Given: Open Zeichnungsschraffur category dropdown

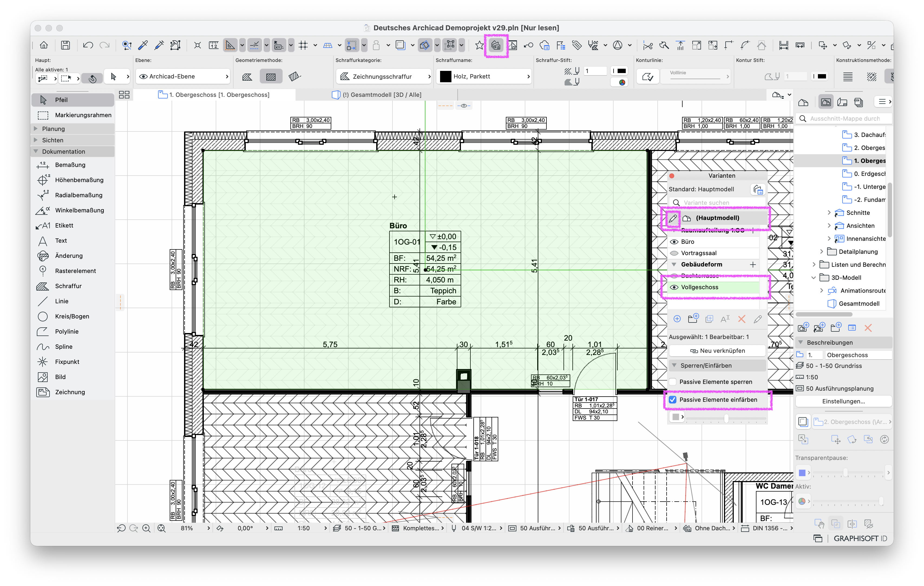Looking at the screenshot, I should (x=384, y=76).
